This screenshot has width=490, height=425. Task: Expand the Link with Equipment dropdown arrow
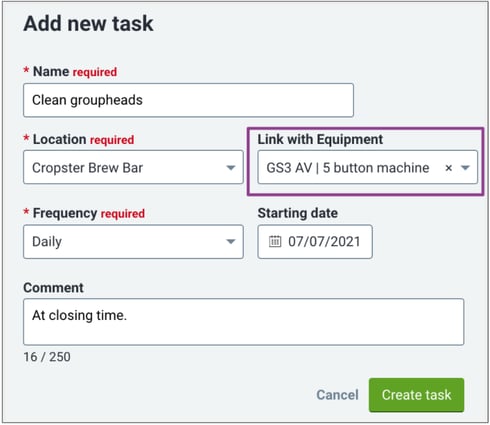click(465, 168)
